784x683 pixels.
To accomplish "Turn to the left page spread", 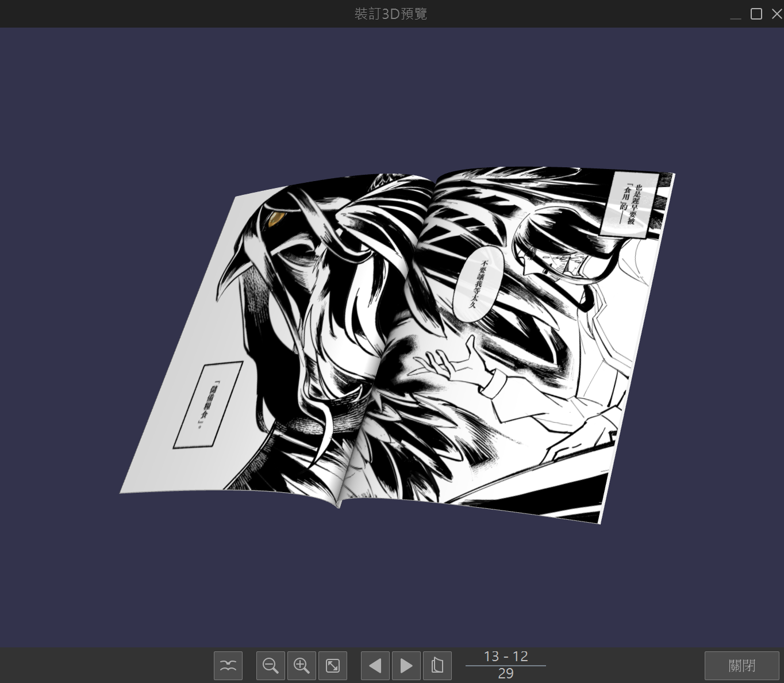I will [x=375, y=666].
